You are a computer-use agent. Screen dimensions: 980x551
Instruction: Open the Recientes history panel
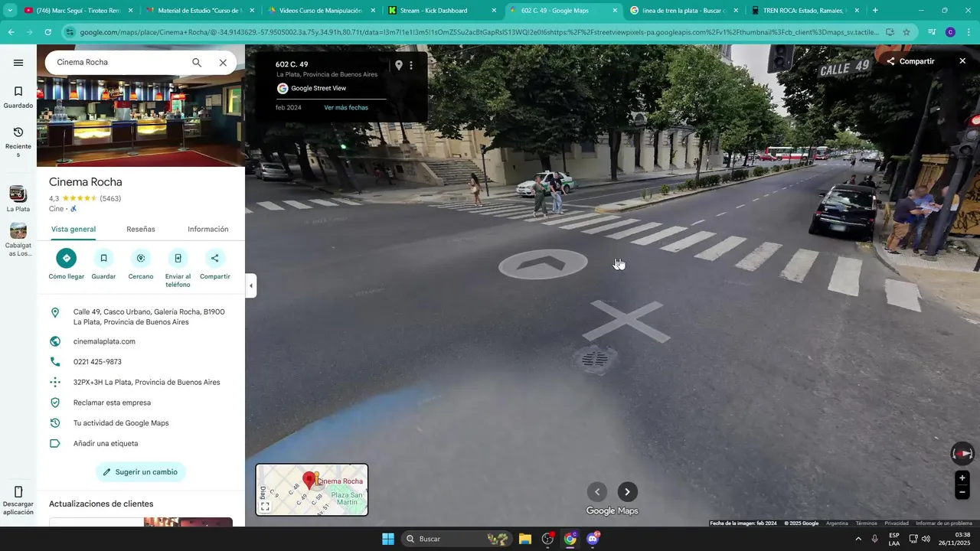(18, 142)
